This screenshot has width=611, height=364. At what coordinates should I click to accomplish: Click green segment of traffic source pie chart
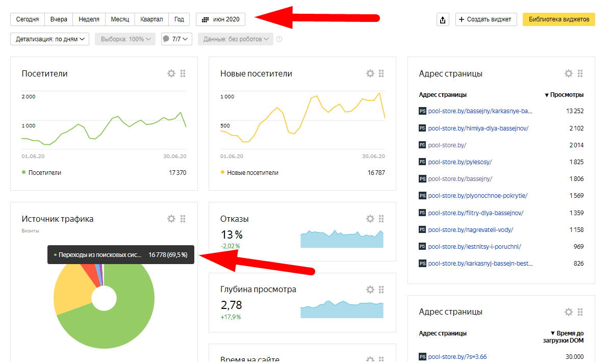tap(117, 326)
